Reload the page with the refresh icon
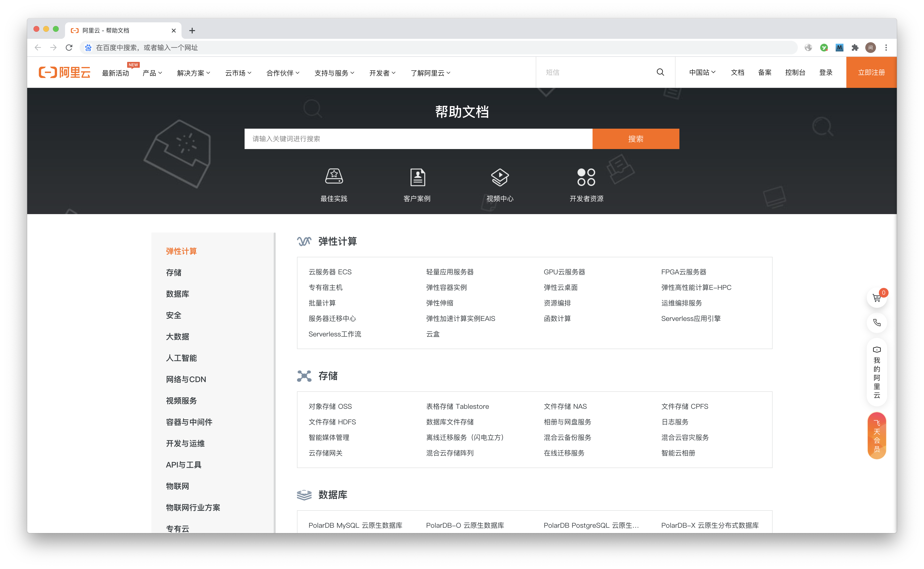 [69, 48]
